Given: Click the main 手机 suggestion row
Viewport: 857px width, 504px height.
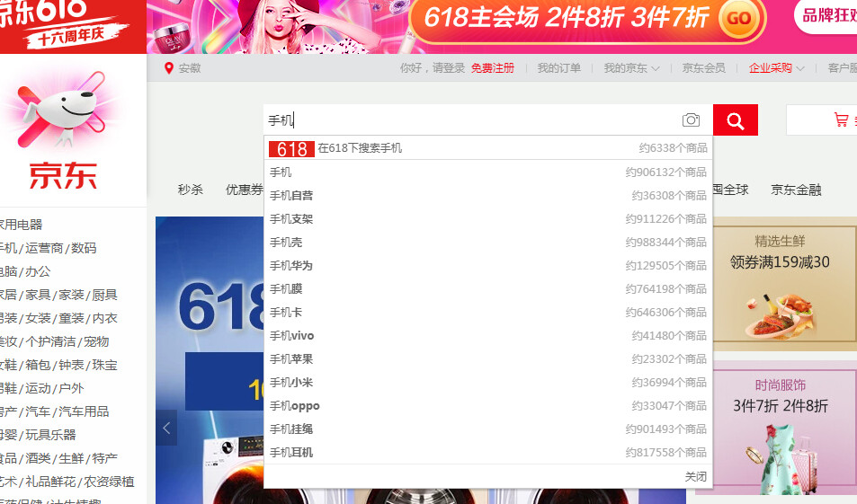Looking at the screenshot, I should tap(488, 172).
